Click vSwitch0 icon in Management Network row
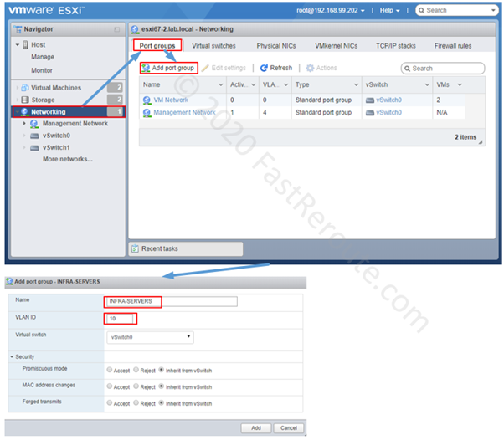504x440 pixels. pyautogui.click(x=370, y=113)
